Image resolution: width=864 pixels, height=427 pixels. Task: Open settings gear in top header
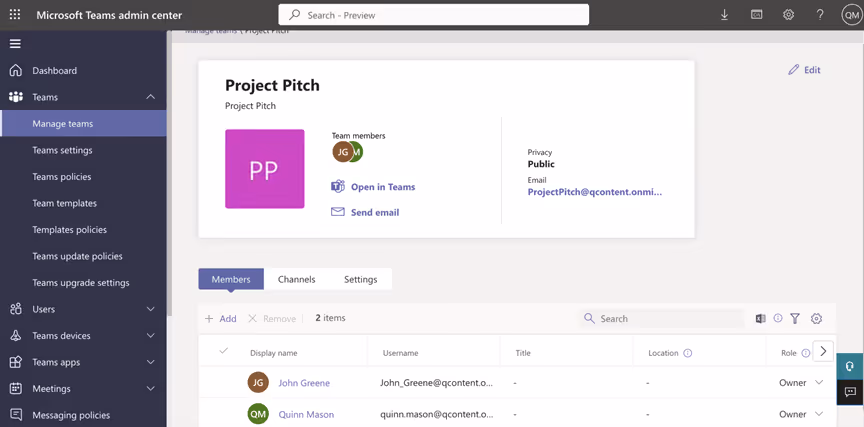[x=789, y=15]
